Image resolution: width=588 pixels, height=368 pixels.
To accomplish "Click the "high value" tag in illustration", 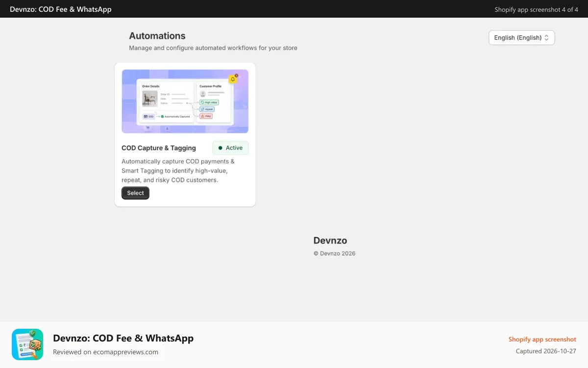I will tap(209, 103).
